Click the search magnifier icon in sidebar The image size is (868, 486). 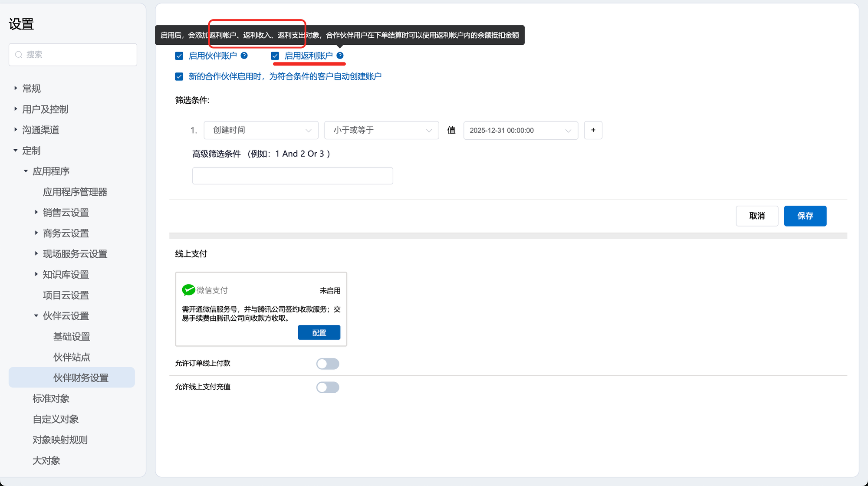(x=19, y=55)
